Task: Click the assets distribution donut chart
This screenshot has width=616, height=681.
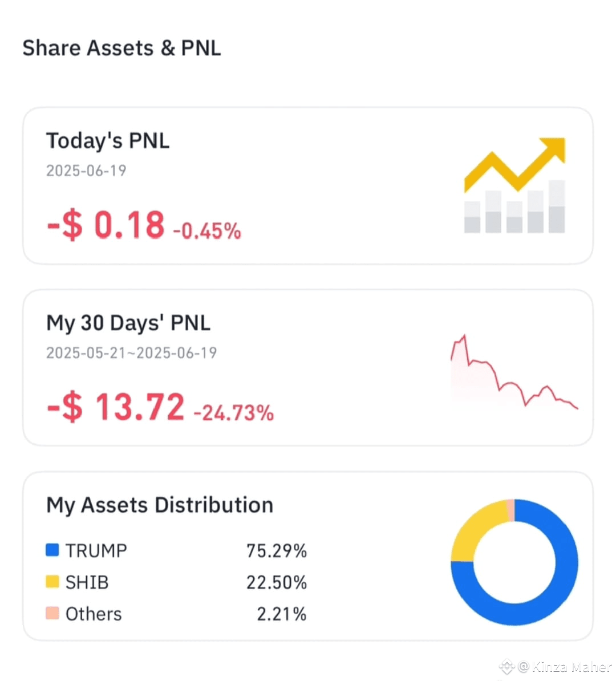Action: 514,562
